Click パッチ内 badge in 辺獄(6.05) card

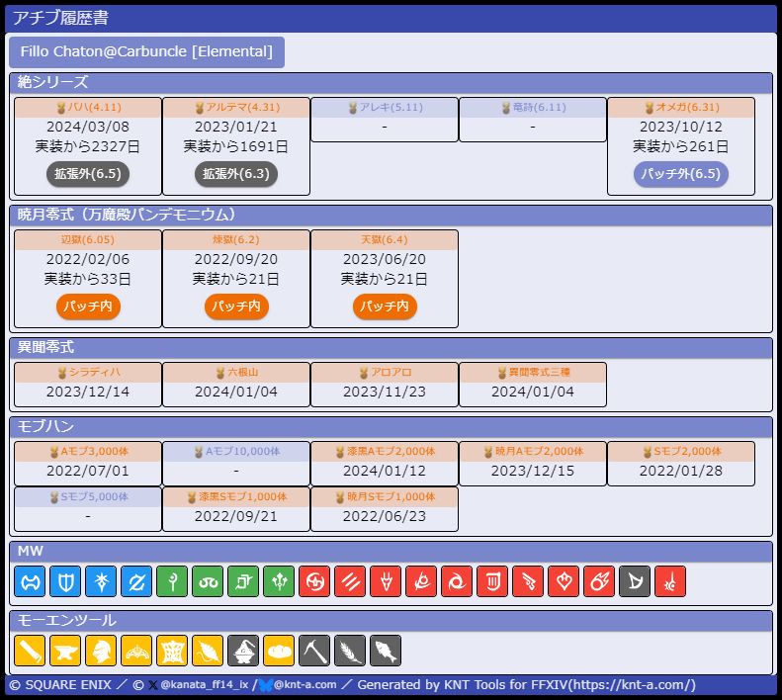(88, 306)
